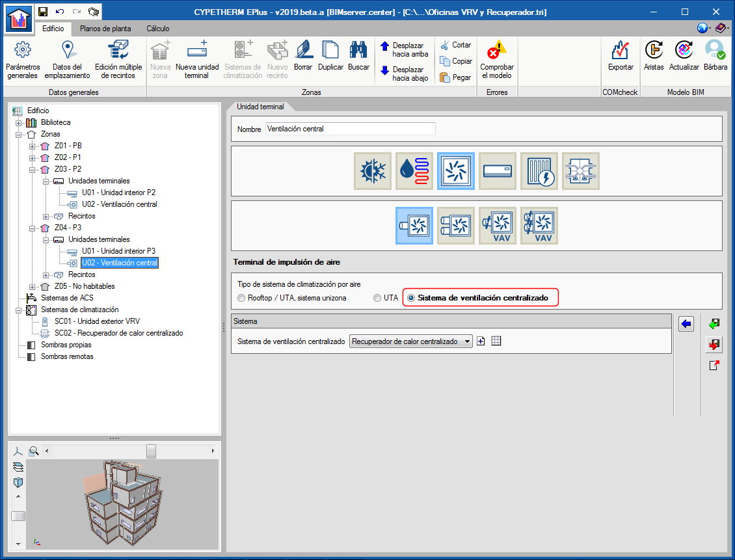Open Edición múltiple de recintos
Image resolution: width=735 pixels, height=560 pixels.
(118, 60)
